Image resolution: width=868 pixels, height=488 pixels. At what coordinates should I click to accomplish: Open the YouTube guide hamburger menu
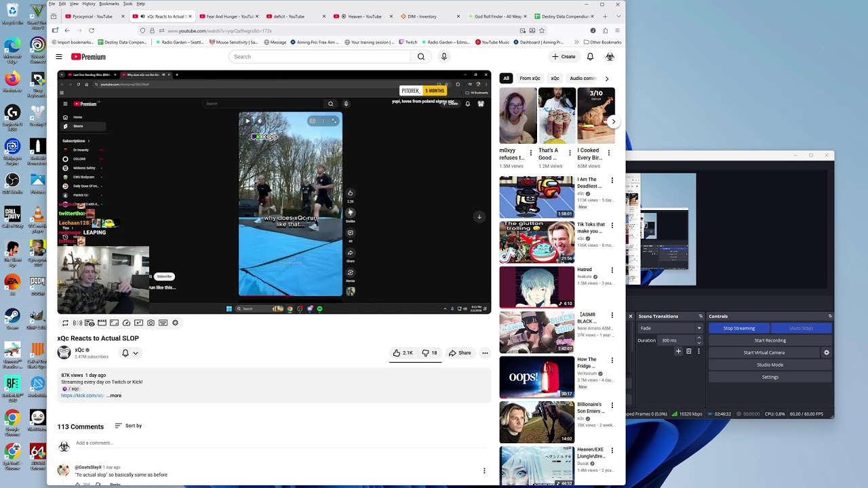click(59, 57)
